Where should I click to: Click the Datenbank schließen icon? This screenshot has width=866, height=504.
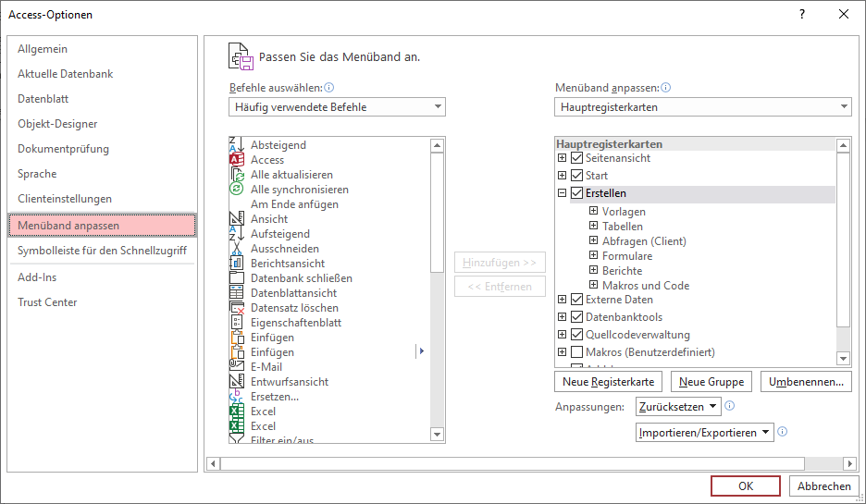point(236,278)
